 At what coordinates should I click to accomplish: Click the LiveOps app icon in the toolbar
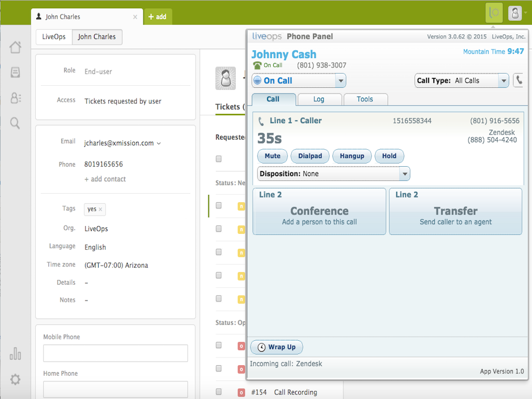pyautogui.click(x=493, y=12)
